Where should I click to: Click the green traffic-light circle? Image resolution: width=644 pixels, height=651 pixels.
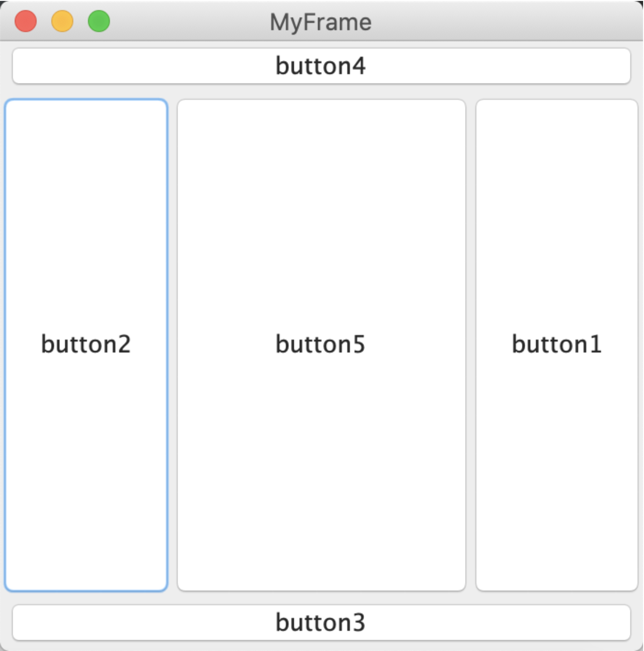(x=99, y=22)
